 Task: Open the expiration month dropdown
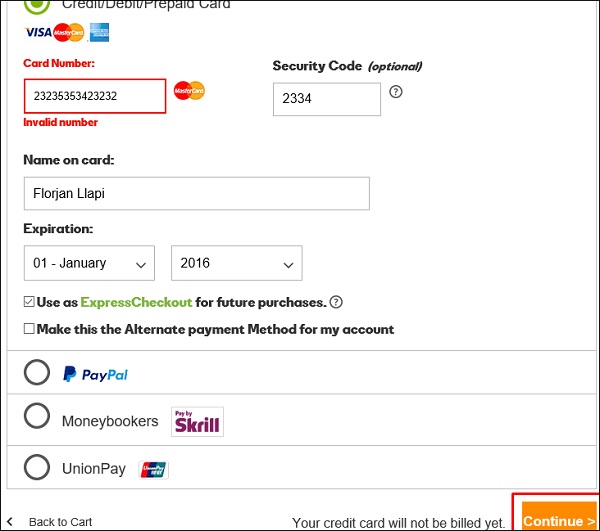click(x=89, y=263)
